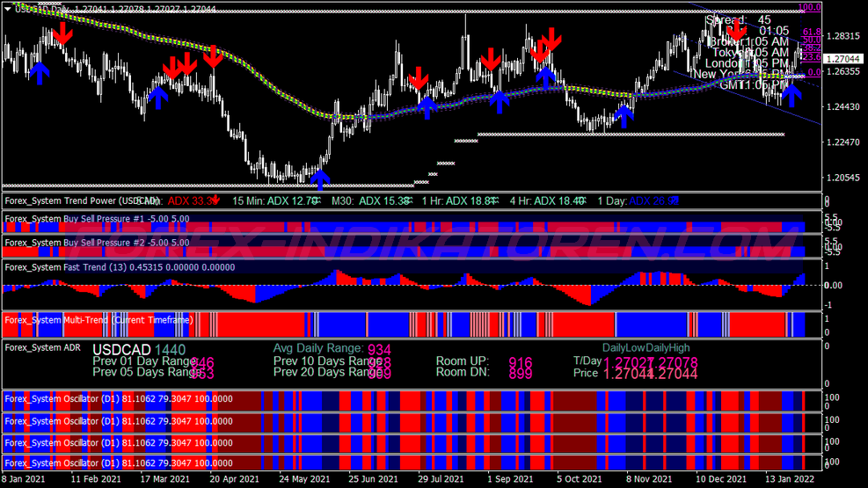Click the Avg Daily Range value 934
Image resolution: width=868 pixels, height=488 pixels.
tap(379, 350)
